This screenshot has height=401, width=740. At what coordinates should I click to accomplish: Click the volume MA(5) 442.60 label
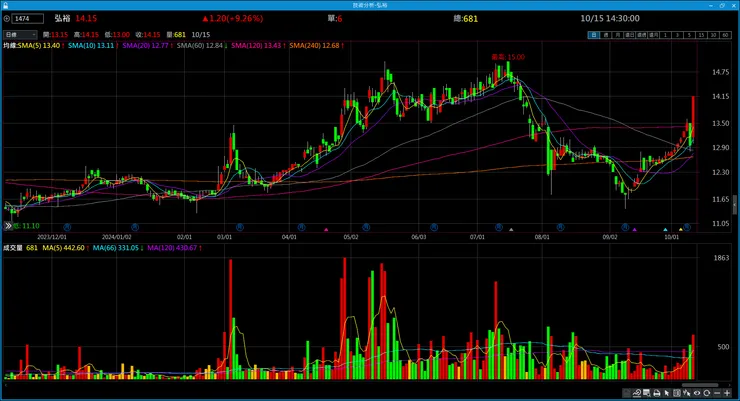click(x=65, y=248)
